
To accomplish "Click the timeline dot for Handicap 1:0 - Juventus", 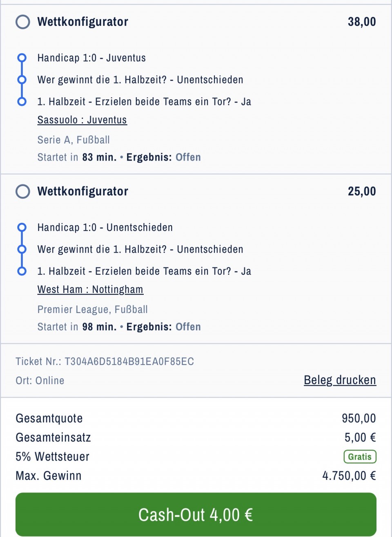I will click(22, 58).
